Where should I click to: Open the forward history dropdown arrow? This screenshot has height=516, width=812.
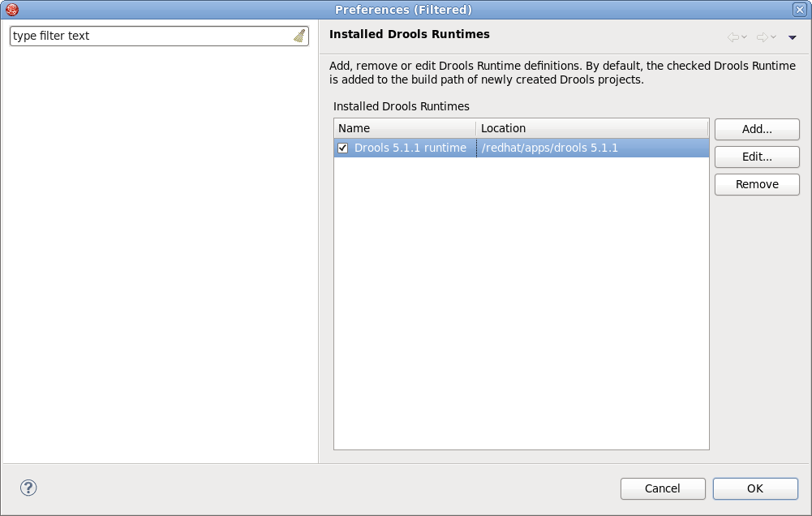coord(773,37)
